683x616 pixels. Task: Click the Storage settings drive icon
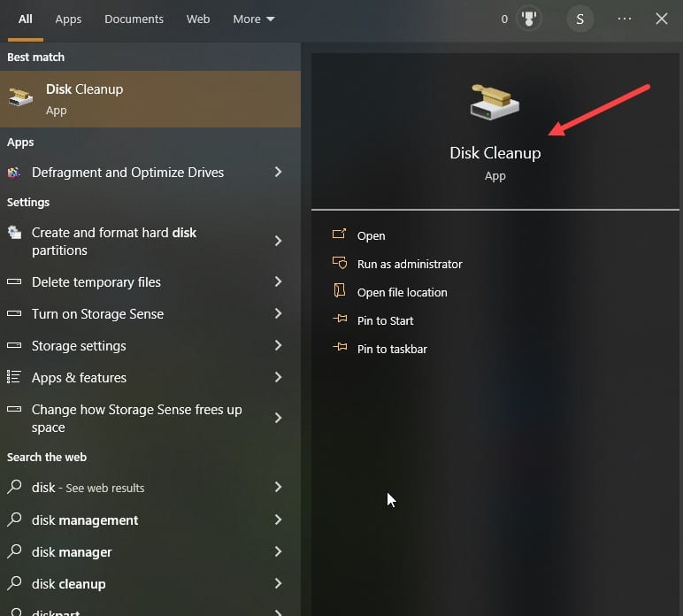[14, 345]
